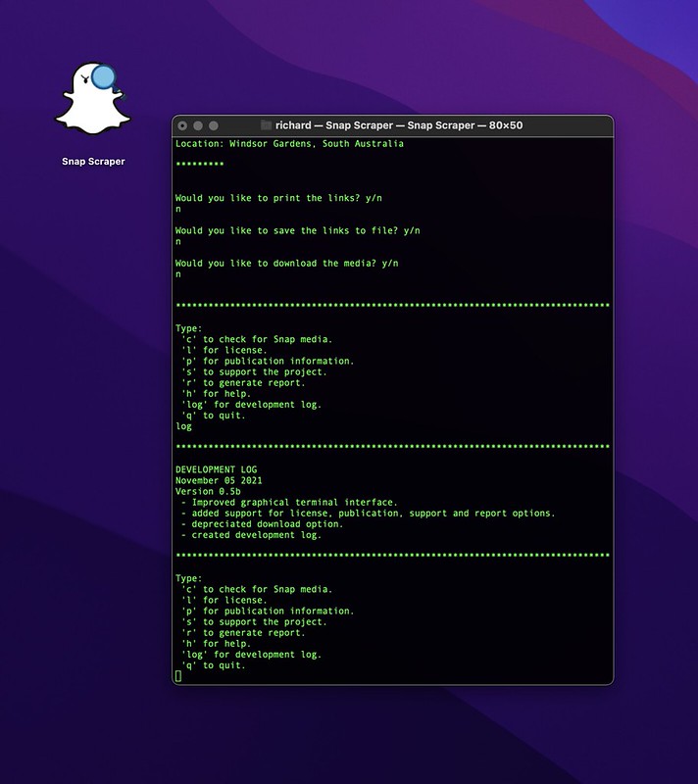Minimize the Snap Scraper terminal window
This screenshot has height=784, width=698.
coord(198,125)
